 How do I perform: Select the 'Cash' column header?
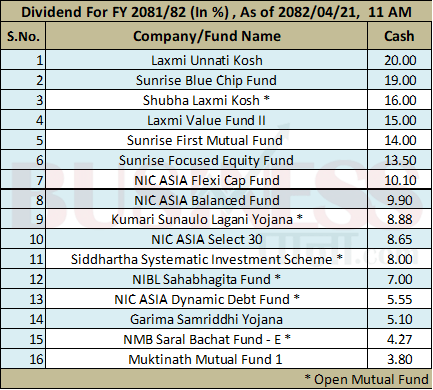[x=399, y=36]
